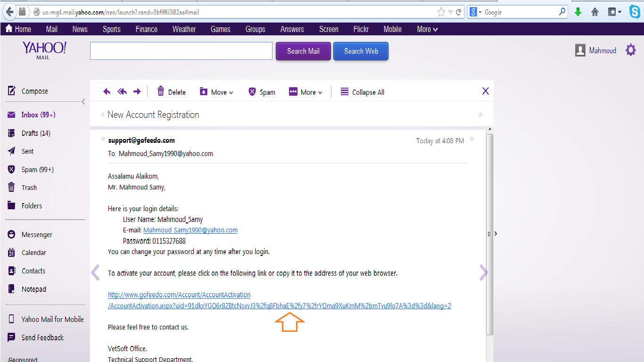Reply to the message with the arrow icon
The image size is (644, 362).
(x=107, y=91)
